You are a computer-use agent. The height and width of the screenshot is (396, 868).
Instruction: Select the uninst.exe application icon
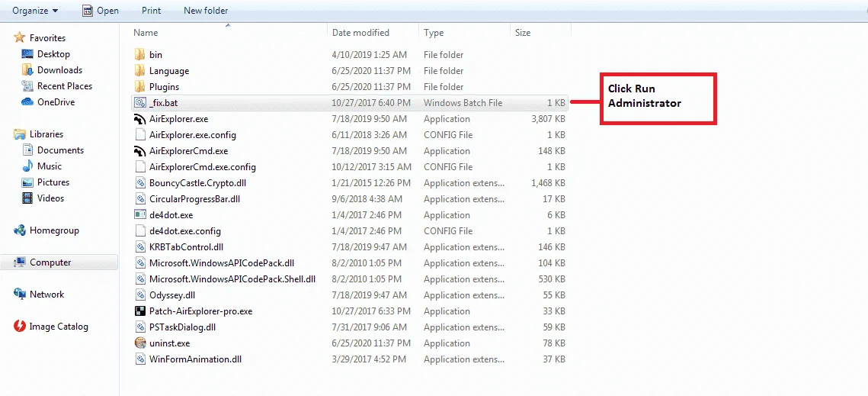(139, 343)
